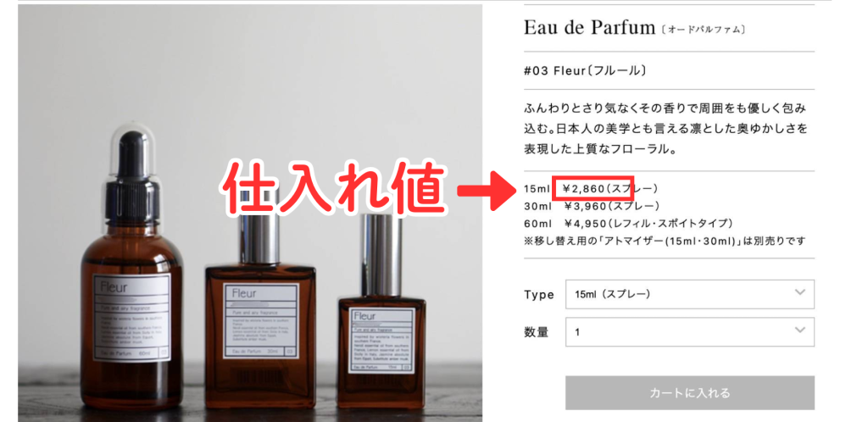Click the #03 Fleur product name
This screenshot has width=868, height=422.
[585, 71]
